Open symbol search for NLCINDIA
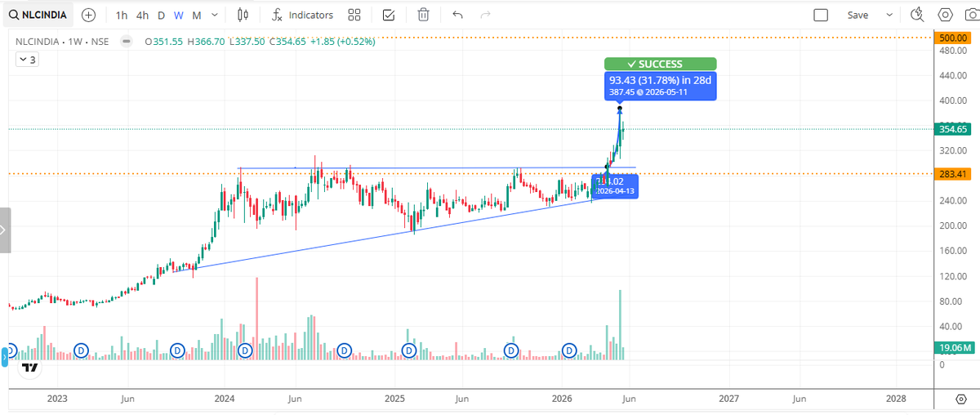 tap(38, 15)
